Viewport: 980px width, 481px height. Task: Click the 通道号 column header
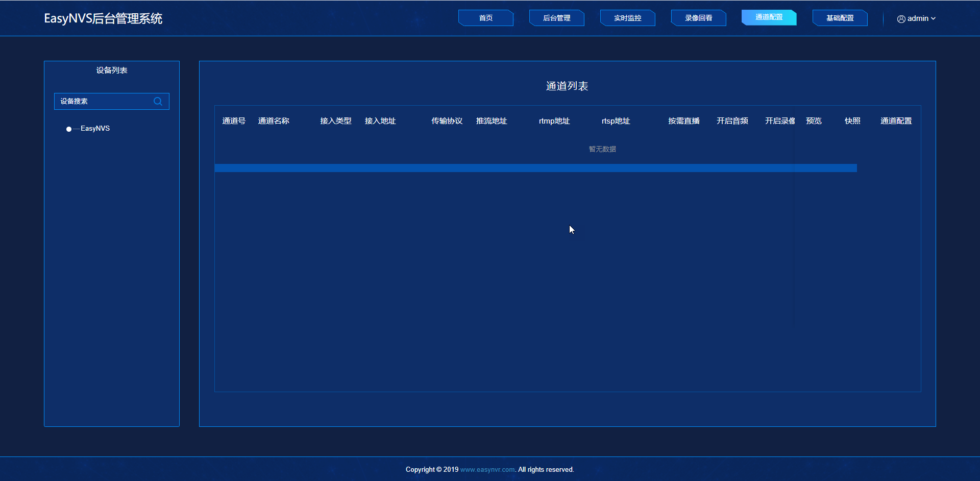tap(234, 121)
